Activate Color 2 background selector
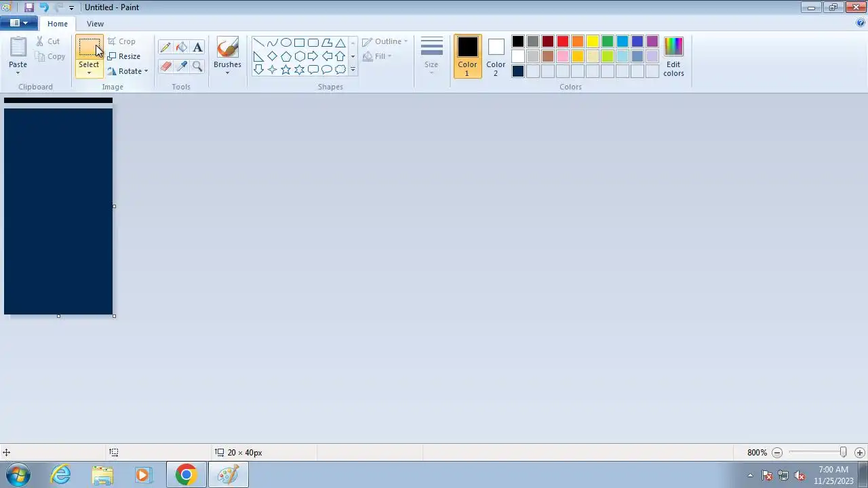Screen dimensions: 868x488 [496, 56]
